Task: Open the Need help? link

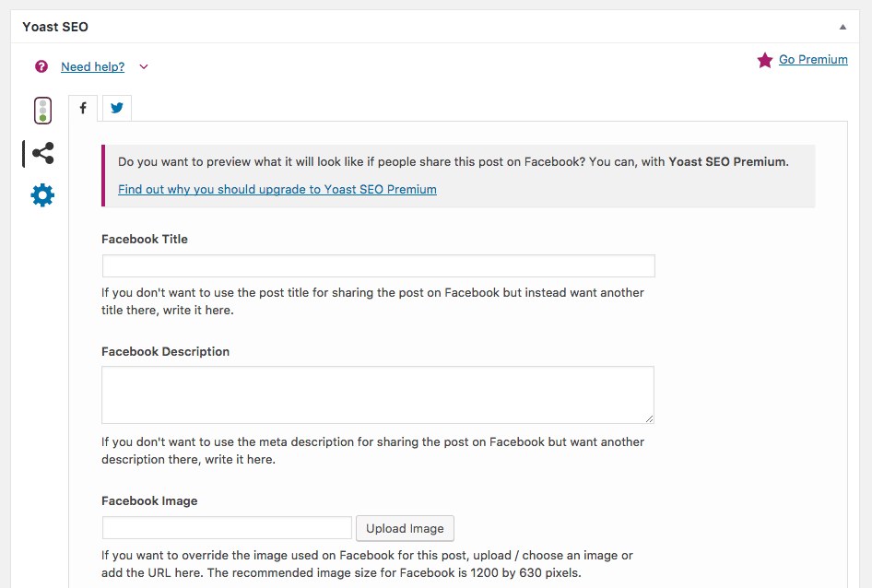Action: (92, 66)
